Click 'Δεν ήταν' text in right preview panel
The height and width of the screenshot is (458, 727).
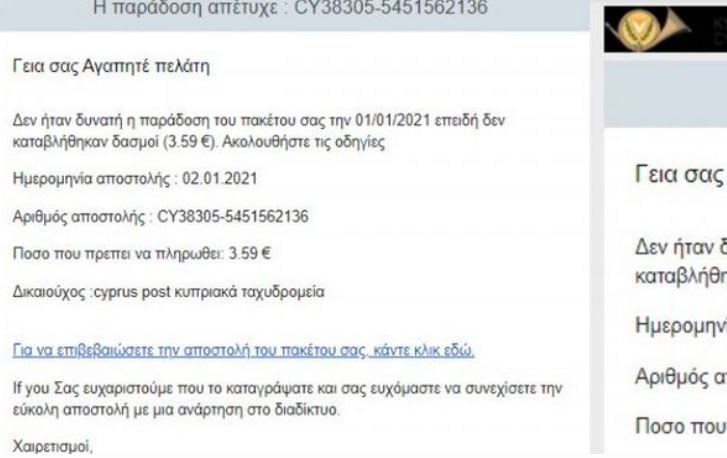680,248
